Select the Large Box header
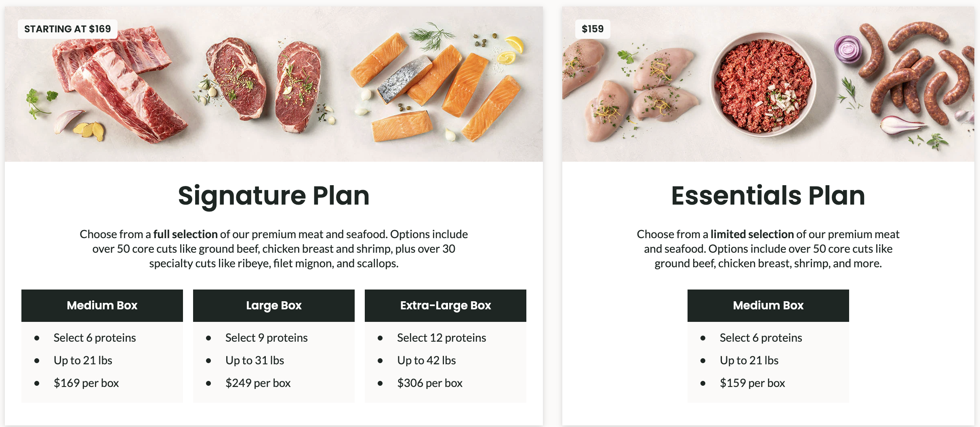 (x=274, y=305)
